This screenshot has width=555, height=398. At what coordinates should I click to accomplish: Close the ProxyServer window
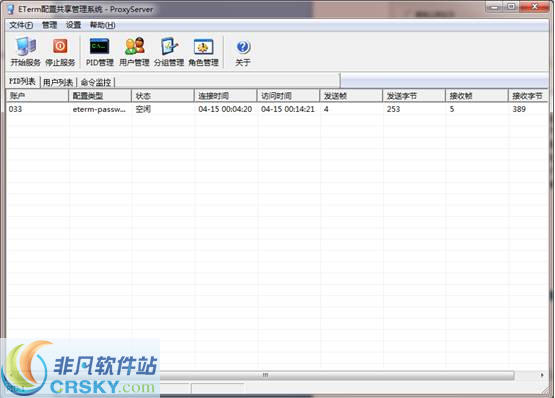pyautogui.click(x=534, y=6)
